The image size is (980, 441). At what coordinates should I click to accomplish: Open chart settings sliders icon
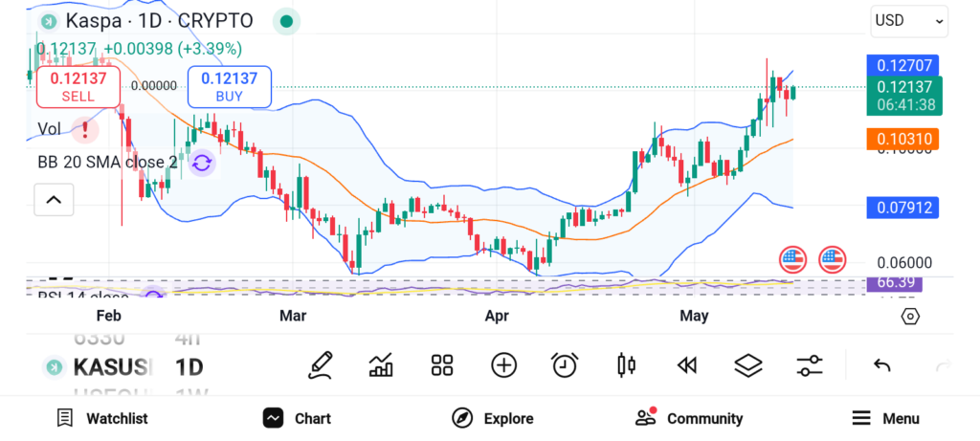(x=810, y=364)
